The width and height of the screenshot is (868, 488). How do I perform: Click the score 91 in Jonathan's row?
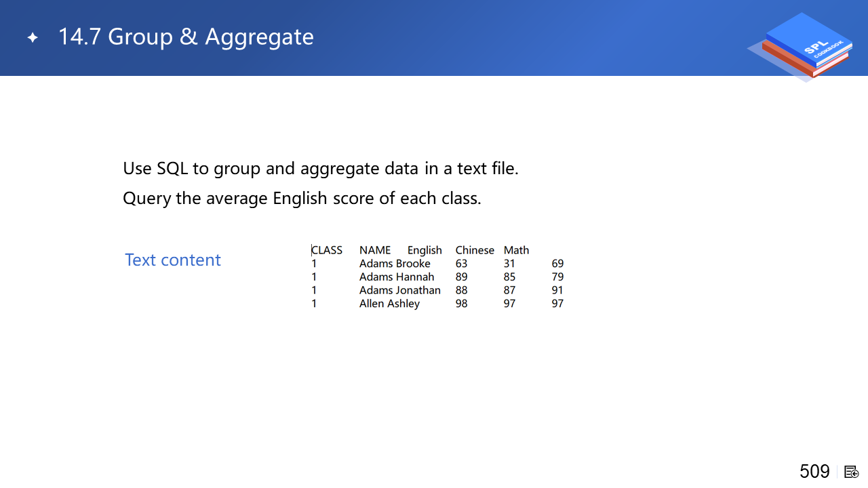(x=557, y=290)
